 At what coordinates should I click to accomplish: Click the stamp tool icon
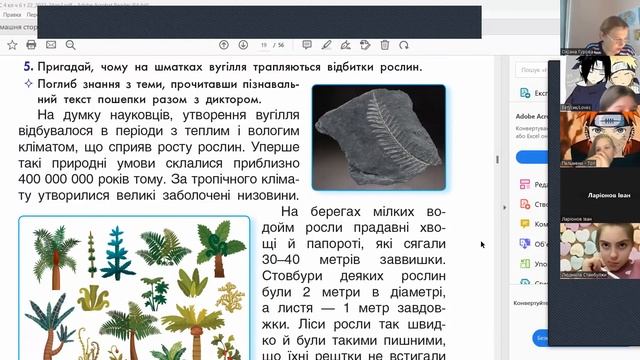[365, 45]
